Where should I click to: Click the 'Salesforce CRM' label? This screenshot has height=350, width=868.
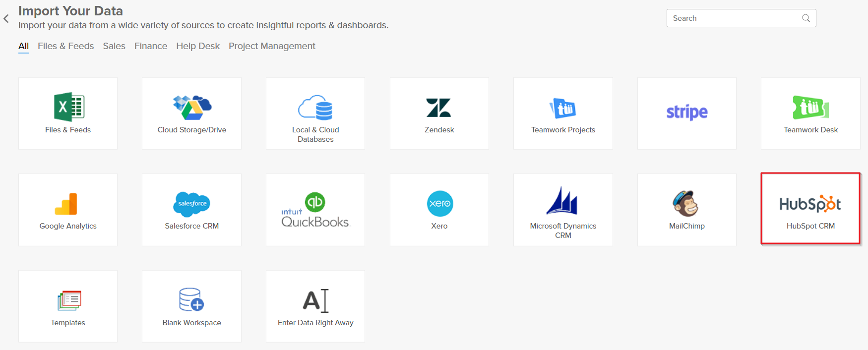[x=192, y=226]
